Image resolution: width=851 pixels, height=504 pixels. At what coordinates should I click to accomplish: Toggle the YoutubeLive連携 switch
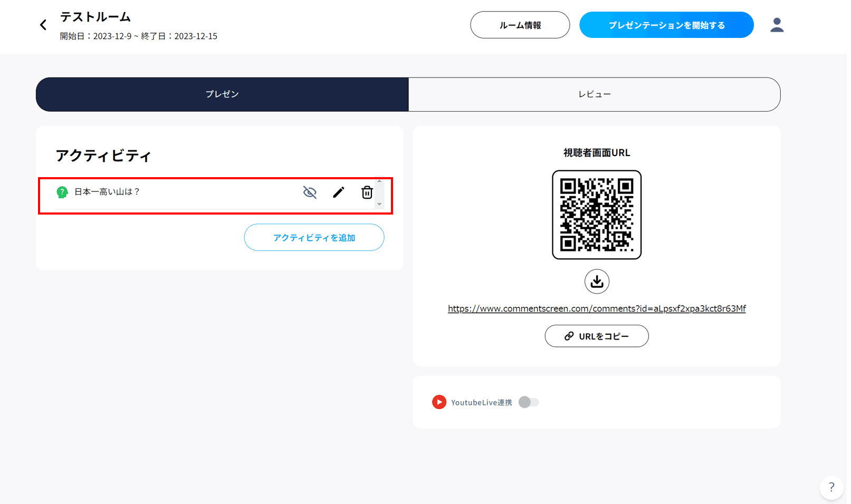[x=529, y=402]
